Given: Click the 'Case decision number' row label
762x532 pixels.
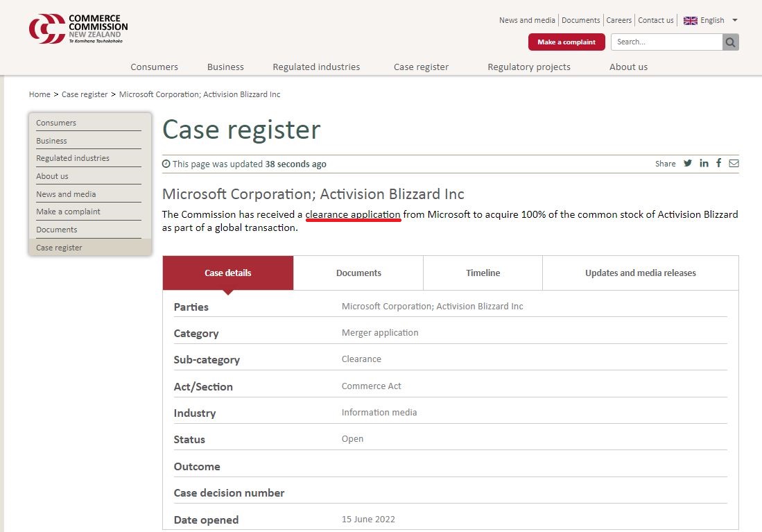Looking at the screenshot, I should coord(229,492).
